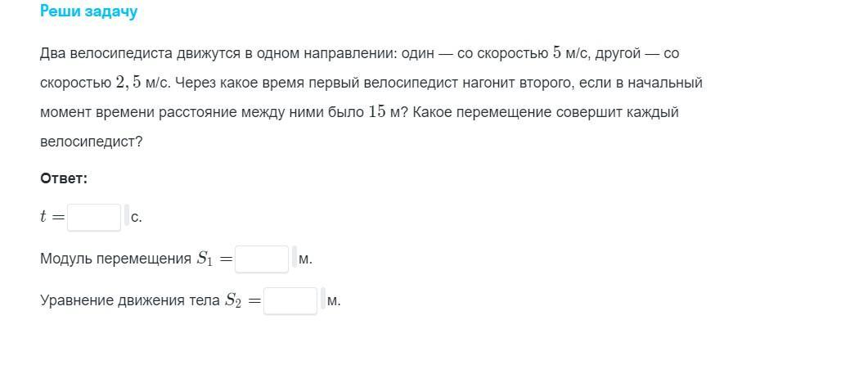Focus the S₁ displacement answer box
868x383 pixels.
point(262,259)
